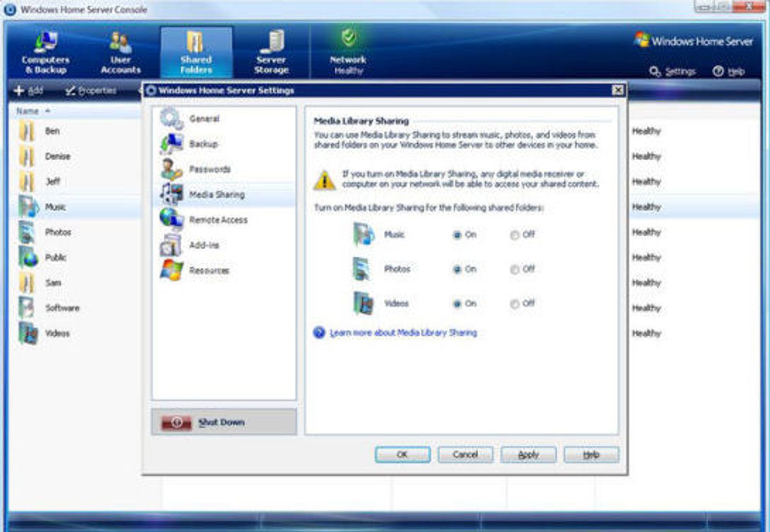This screenshot has height=532, width=770.
Task: Click the OK button
Action: coord(403,455)
